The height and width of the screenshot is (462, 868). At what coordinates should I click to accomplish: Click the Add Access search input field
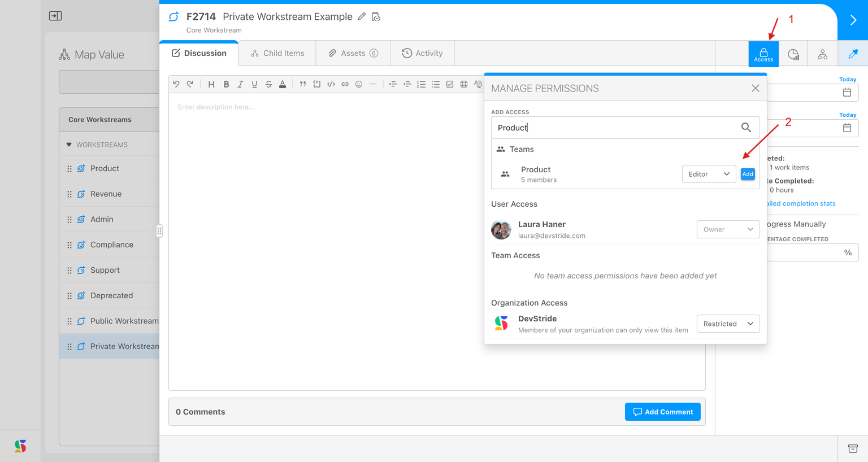pyautogui.click(x=616, y=128)
